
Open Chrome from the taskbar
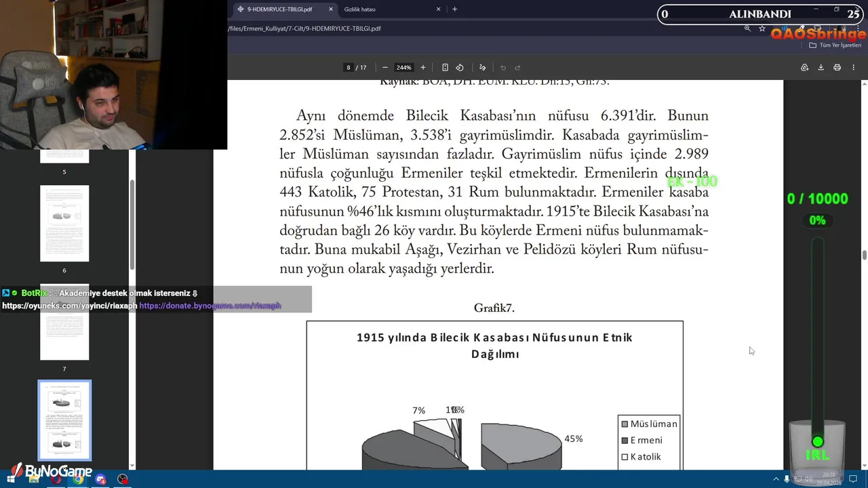[x=78, y=479]
